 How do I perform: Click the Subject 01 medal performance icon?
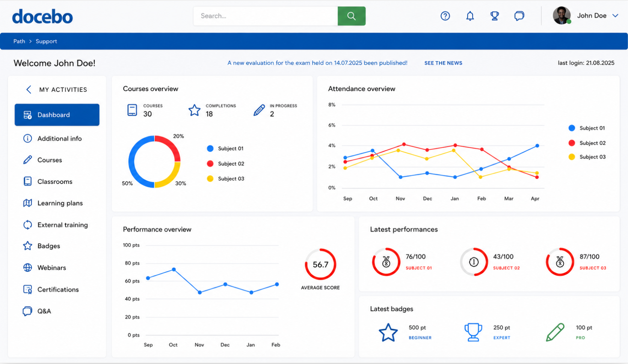tap(386, 262)
